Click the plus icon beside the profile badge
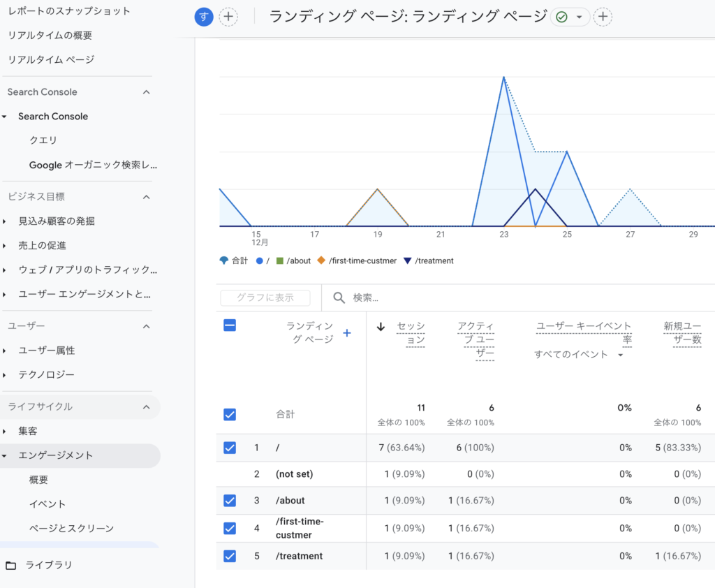Viewport: 715px width, 588px height. [227, 16]
